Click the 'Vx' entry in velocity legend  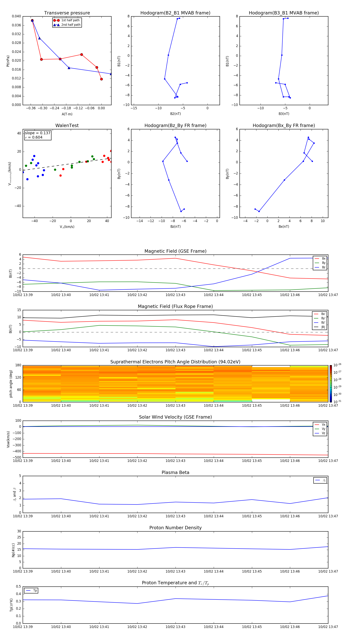[x=320, y=425]
